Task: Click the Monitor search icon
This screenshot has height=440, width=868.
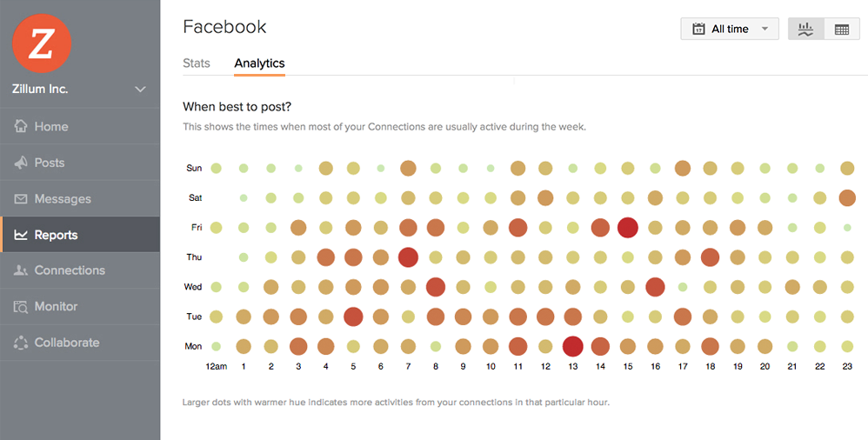Action: coord(21,307)
